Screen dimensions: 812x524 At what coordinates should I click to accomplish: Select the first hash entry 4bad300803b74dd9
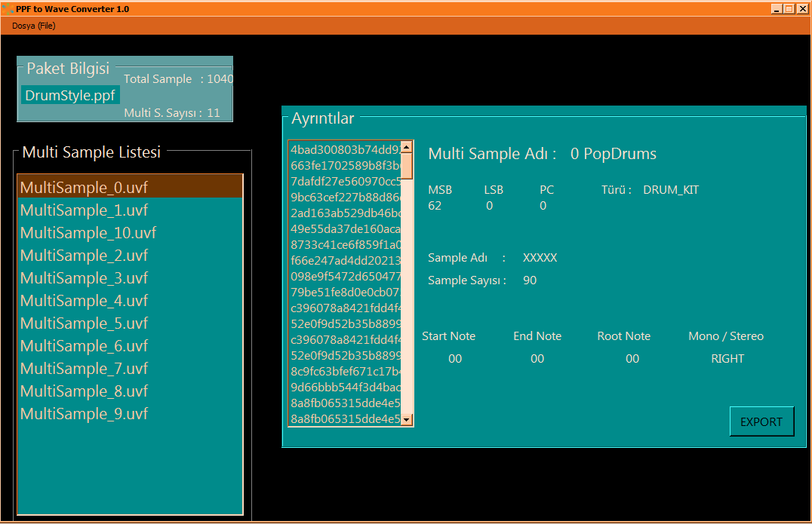pyautogui.click(x=345, y=149)
